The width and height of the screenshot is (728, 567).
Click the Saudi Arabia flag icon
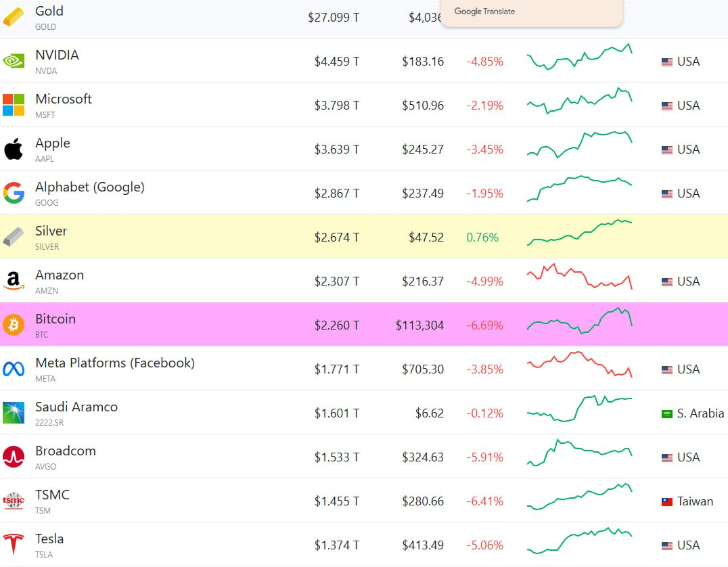point(666,414)
